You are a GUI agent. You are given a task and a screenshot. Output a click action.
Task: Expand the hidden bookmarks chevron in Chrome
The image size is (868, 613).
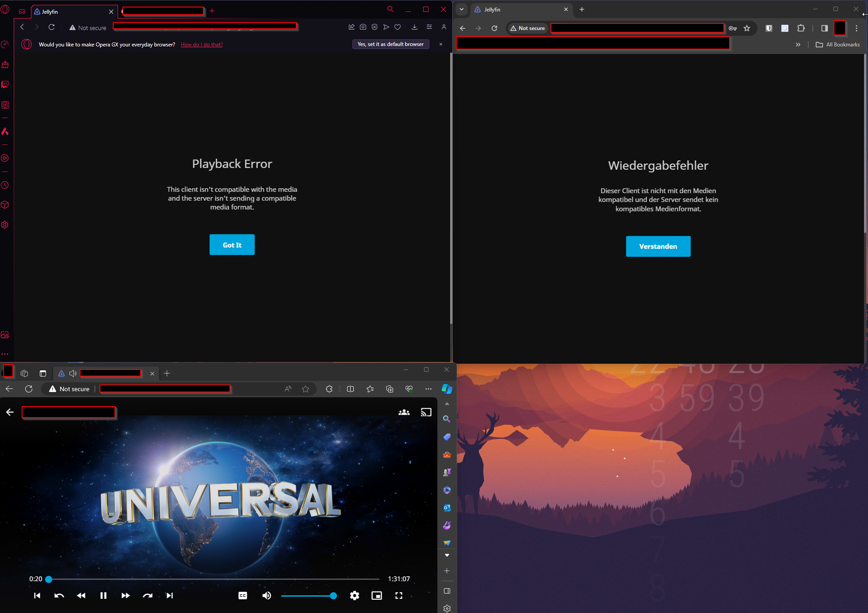click(798, 45)
